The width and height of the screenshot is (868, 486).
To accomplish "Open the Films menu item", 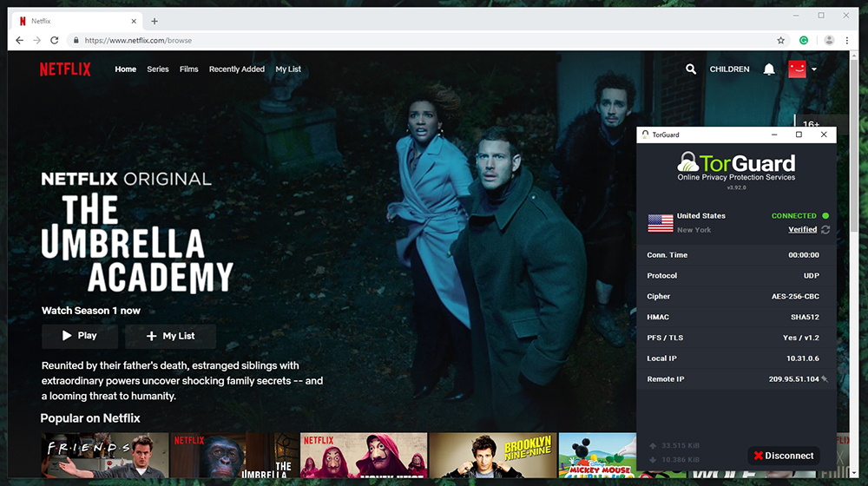I will click(x=188, y=69).
